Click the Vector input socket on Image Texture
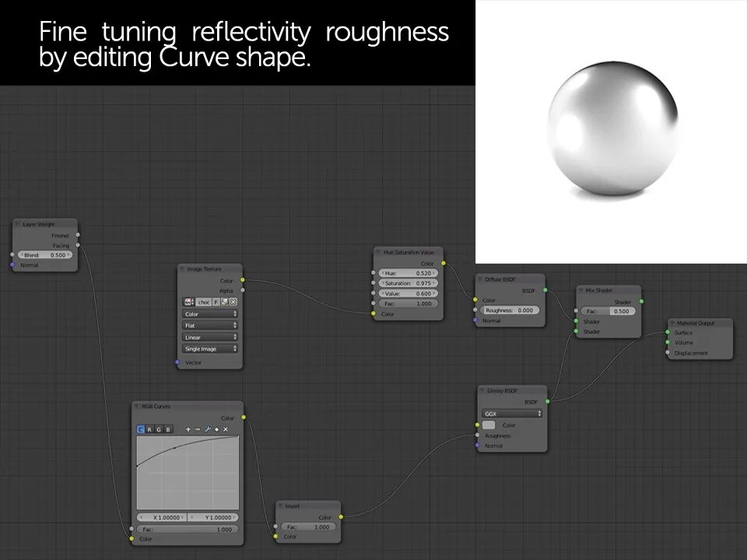The image size is (747, 560). tap(177, 362)
